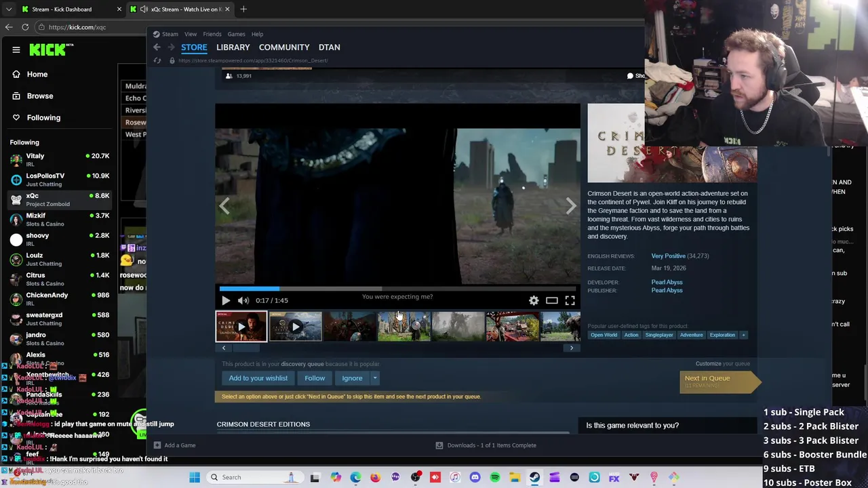Open the DTAN profile tab
This screenshot has width=868, height=488.
tap(329, 47)
